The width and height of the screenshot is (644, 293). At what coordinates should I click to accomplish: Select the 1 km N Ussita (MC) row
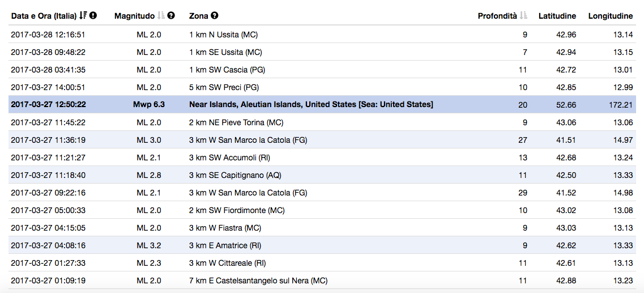click(x=322, y=35)
